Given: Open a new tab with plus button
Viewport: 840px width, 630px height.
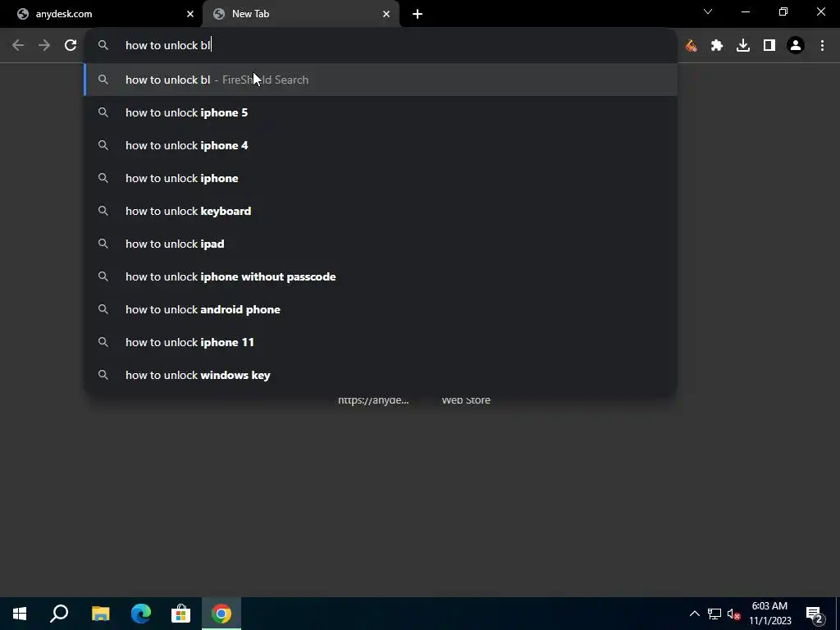Looking at the screenshot, I should pos(418,14).
